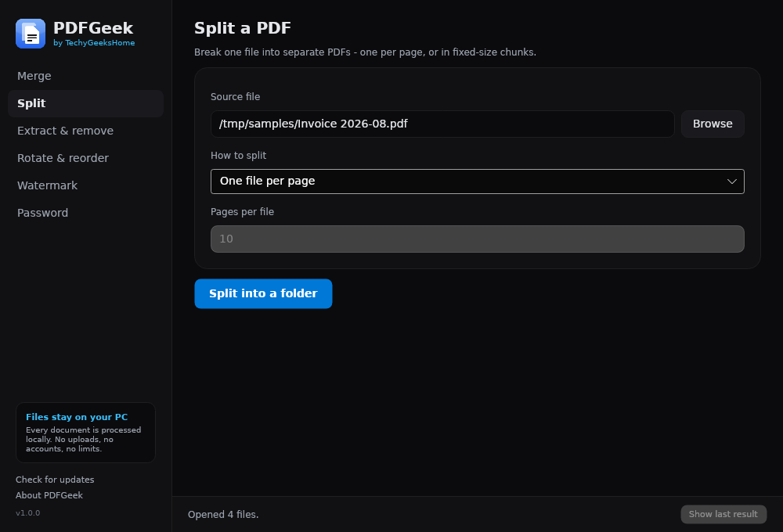Image resolution: width=783 pixels, height=532 pixels.
Task: Click the 'Files stay on your PC' heading
Action: pos(77,417)
